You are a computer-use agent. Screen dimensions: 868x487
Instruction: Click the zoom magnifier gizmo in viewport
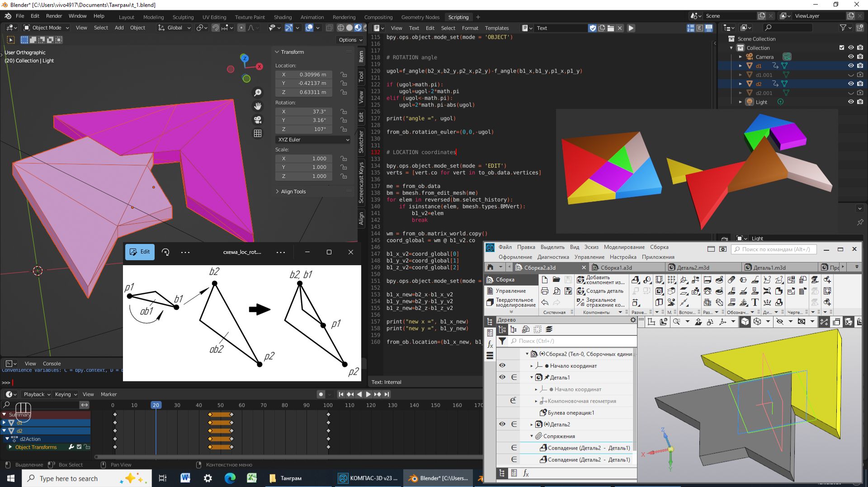(258, 93)
